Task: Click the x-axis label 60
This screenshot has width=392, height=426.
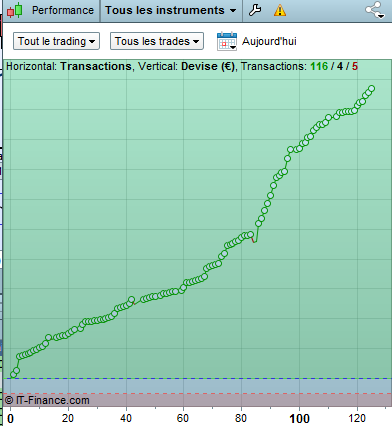Action: tap(183, 418)
